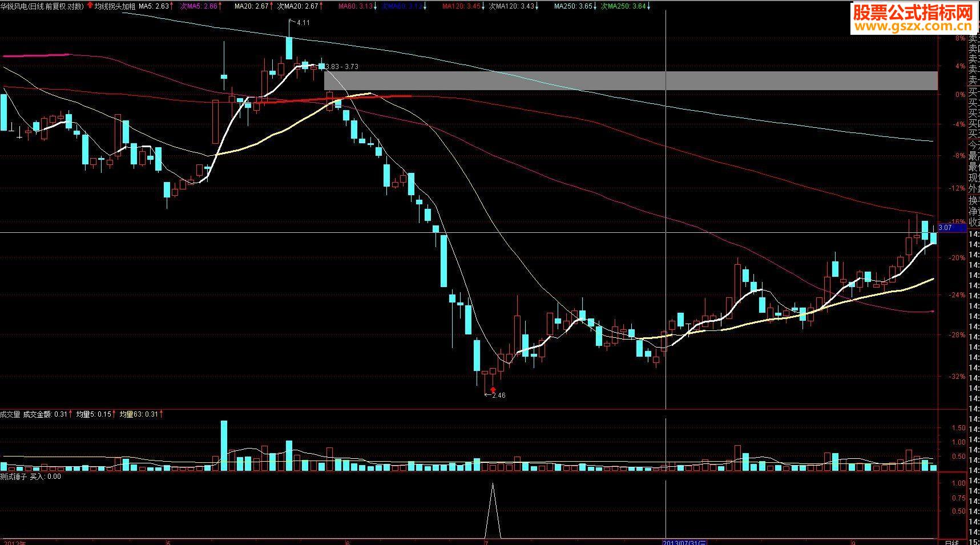This screenshot has width=980, height=545.
Task: Click the 成交金额: 0.31 value
Action: [x=45, y=415]
